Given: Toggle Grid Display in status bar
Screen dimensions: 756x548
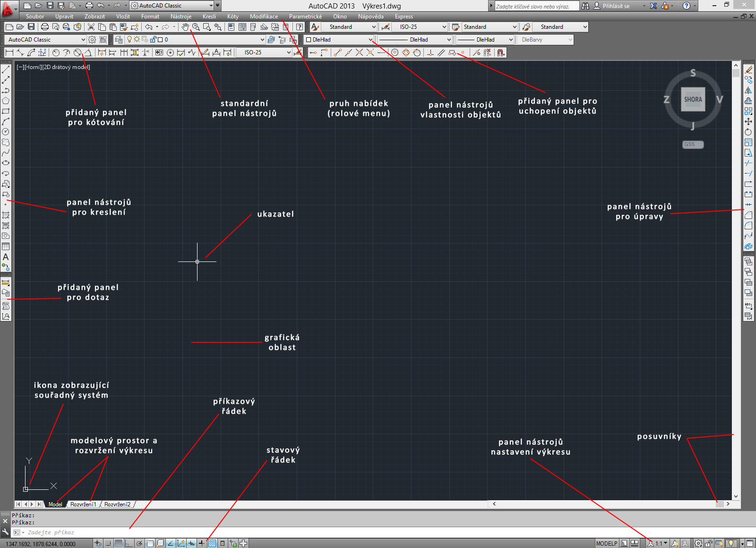Looking at the screenshot, I should point(119,543).
